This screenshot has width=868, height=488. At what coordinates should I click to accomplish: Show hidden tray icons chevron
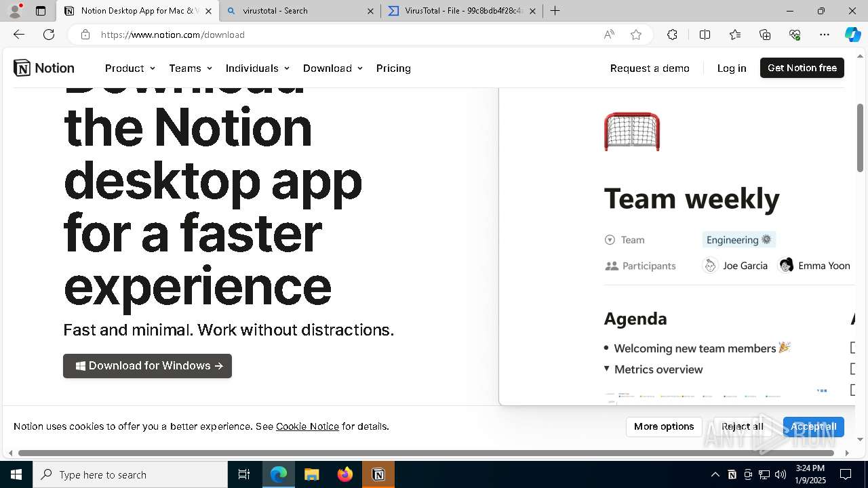[715, 474]
